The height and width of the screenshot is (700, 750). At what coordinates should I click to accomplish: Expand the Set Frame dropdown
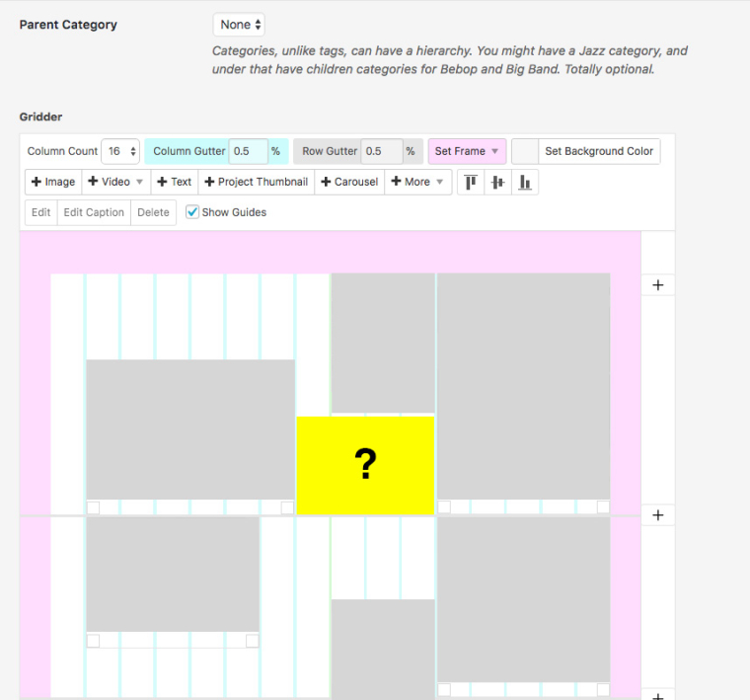coord(467,151)
